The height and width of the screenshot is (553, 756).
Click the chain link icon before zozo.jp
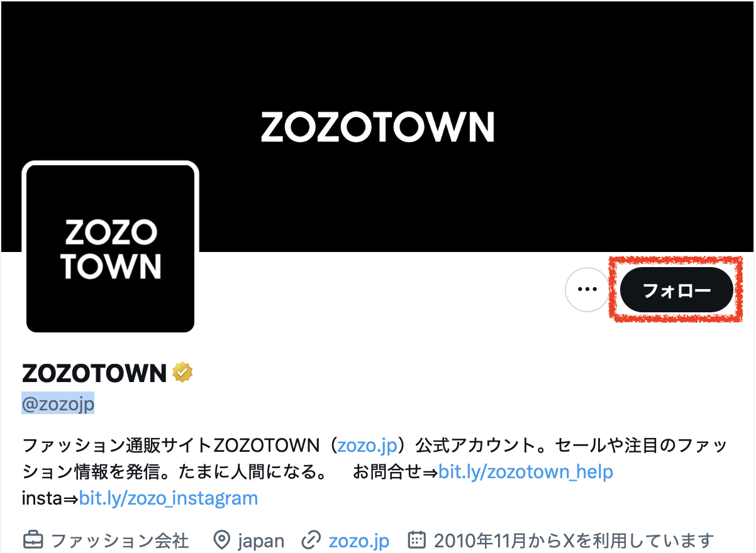tap(311, 540)
